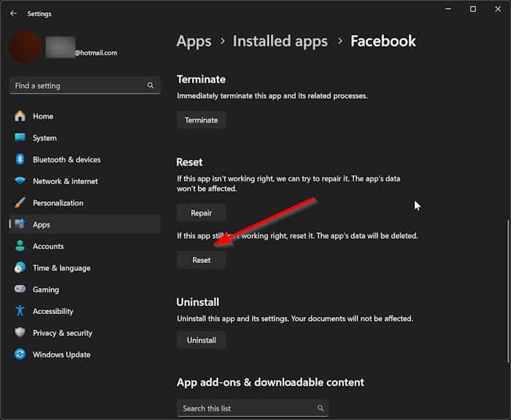Open Network & internet settings

click(85, 181)
